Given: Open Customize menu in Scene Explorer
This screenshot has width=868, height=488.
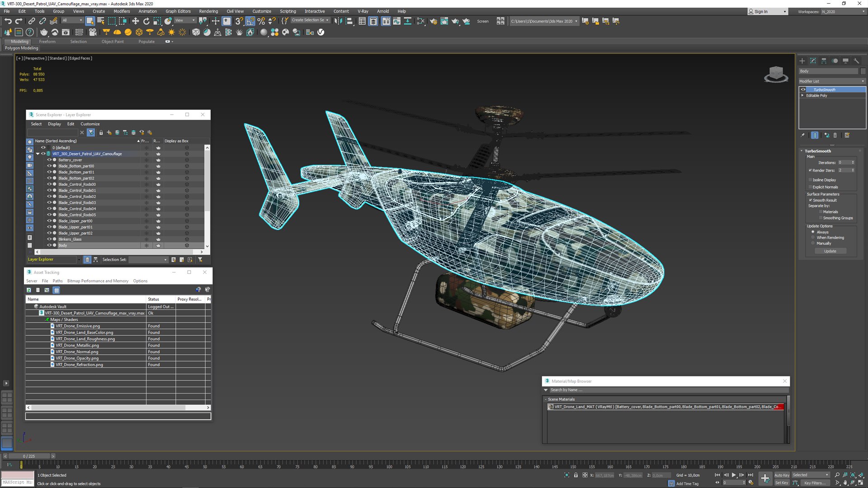Looking at the screenshot, I should pos(90,124).
